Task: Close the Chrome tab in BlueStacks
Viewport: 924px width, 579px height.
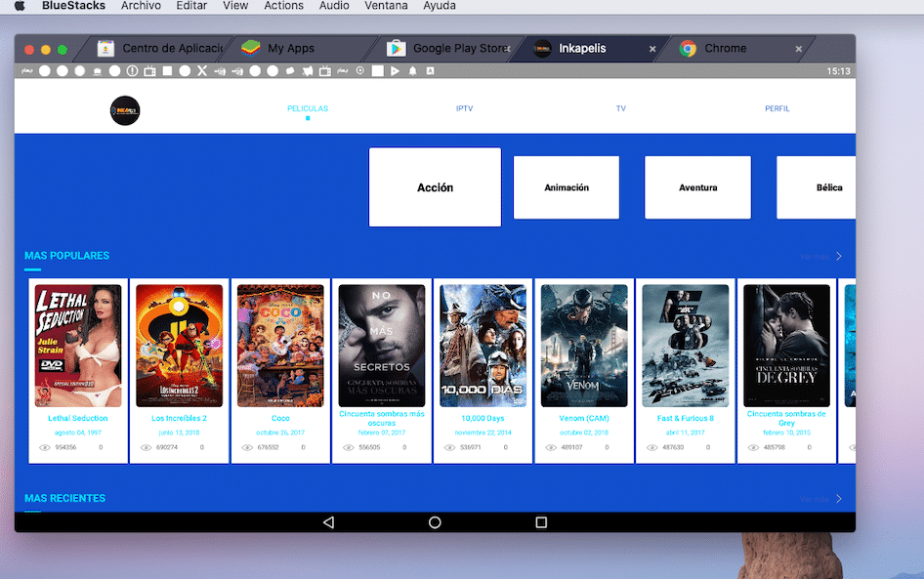Action: pyautogui.click(x=798, y=49)
